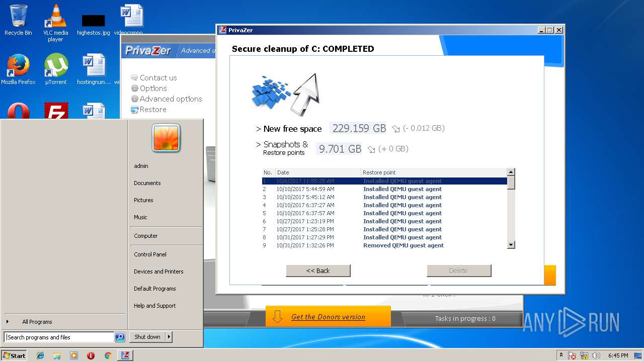
Task: Open Computer from Start menu
Action: pos(146,236)
